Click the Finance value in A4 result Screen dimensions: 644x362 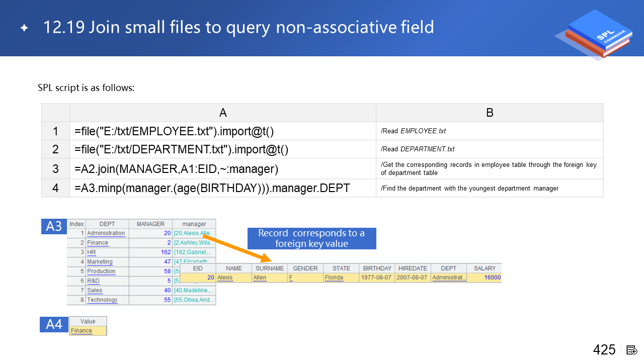(x=82, y=331)
